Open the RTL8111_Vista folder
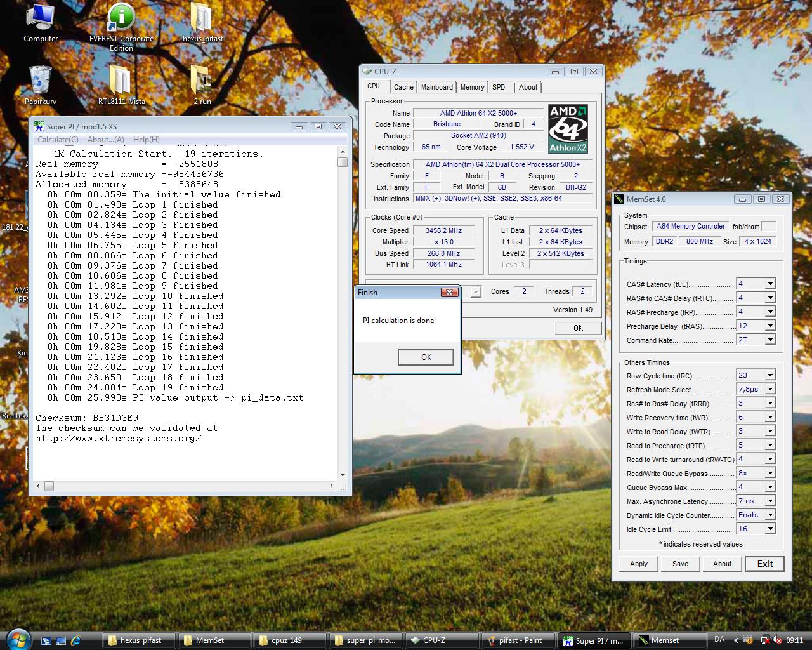812x650 pixels. tap(121, 85)
